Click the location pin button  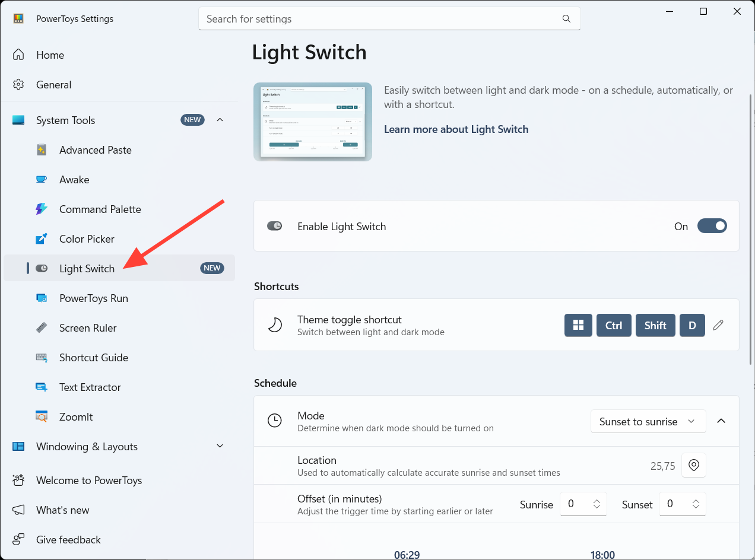point(693,466)
